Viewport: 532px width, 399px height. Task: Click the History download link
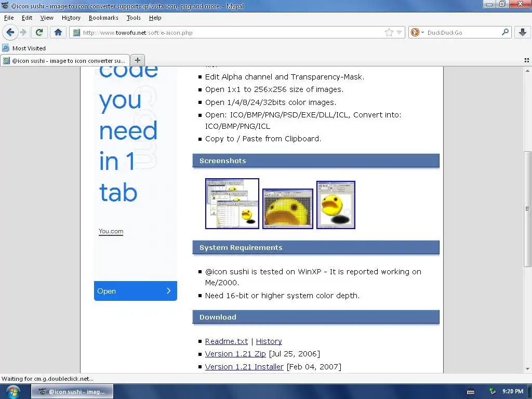point(269,341)
